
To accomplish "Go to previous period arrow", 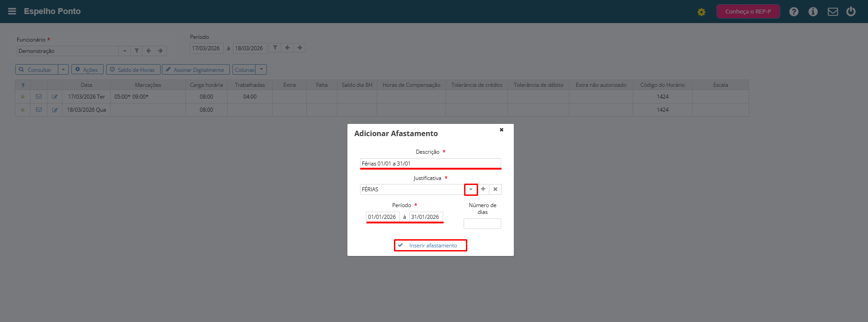I will tap(287, 47).
